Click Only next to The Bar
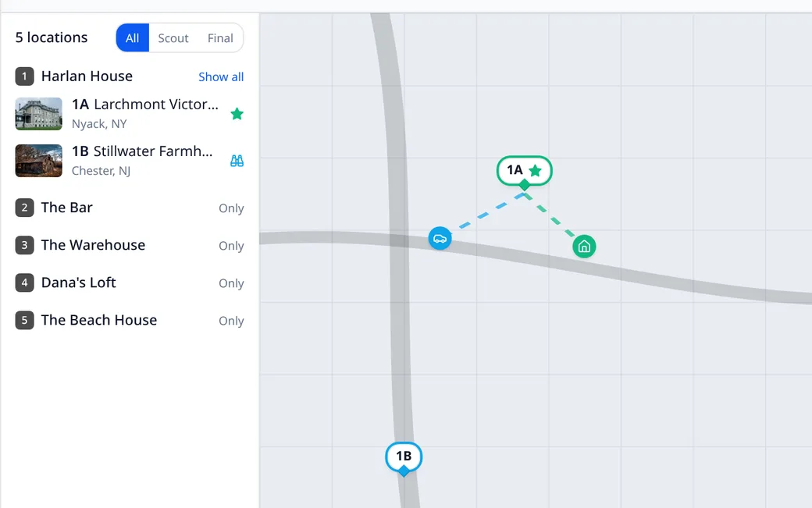This screenshot has height=508, width=812. [231, 208]
